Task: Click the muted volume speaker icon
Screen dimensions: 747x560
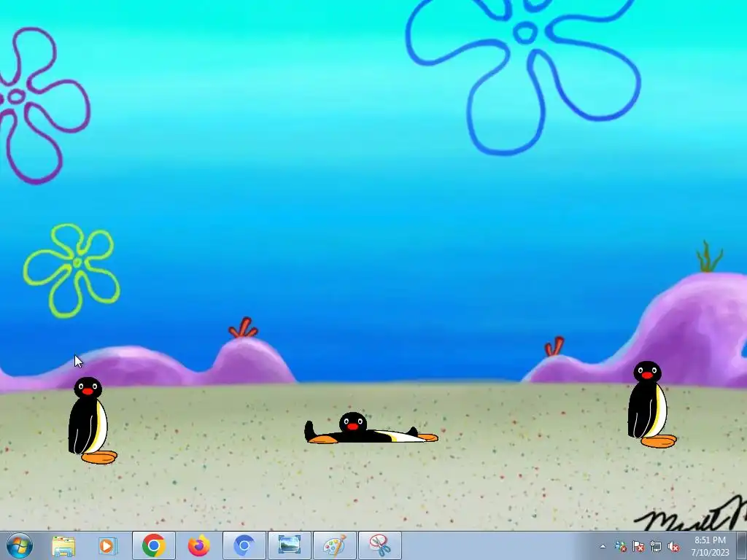Action: [x=673, y=546]
